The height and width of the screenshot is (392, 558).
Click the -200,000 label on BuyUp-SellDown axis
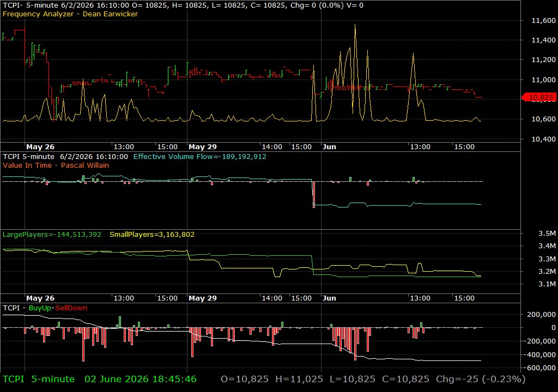[539, 341]
